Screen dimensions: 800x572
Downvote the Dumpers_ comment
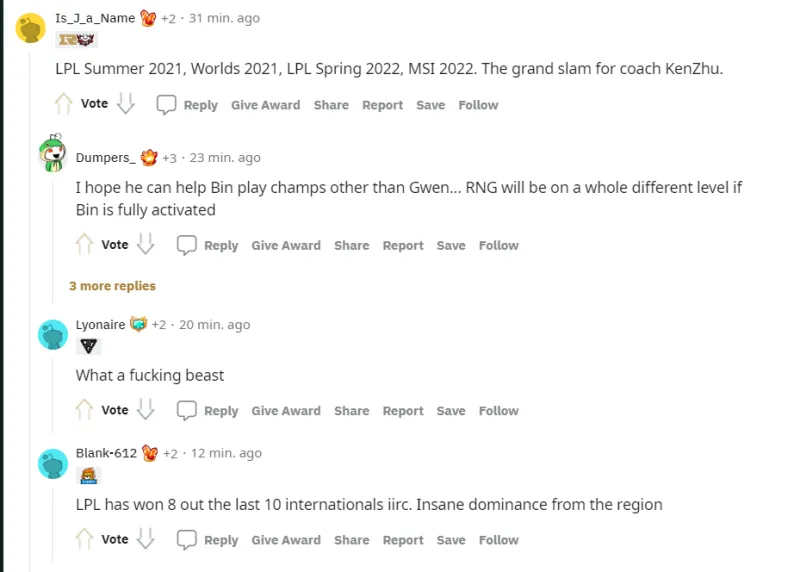(146, 245)
